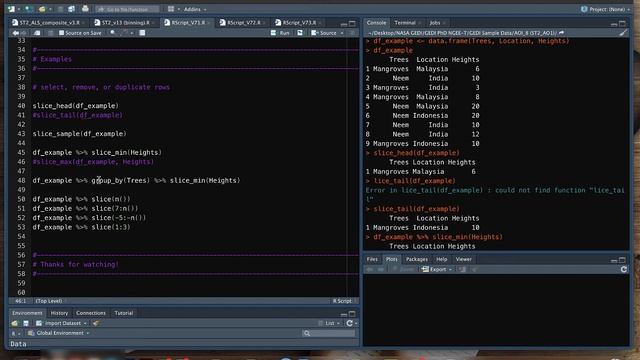Open the Export dropdown in Plots pane
Image resolution: width=640 pixels, height=360 pixels.
pyautogui.click(x=437, y=269)
